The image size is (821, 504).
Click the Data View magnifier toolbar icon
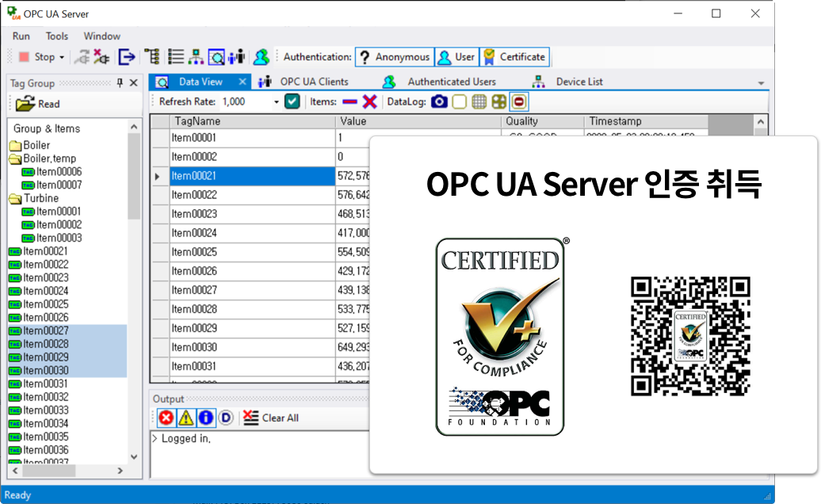point(216,56)
